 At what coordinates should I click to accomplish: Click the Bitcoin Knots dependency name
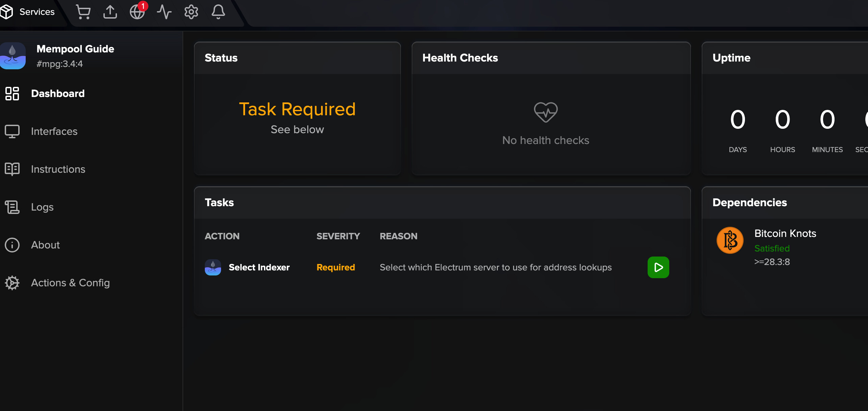(785, 234)
